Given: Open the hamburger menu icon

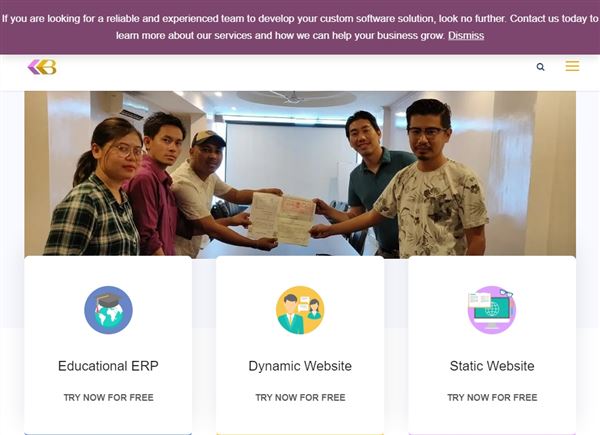Looking at the screenshot, I should [572, 66].
